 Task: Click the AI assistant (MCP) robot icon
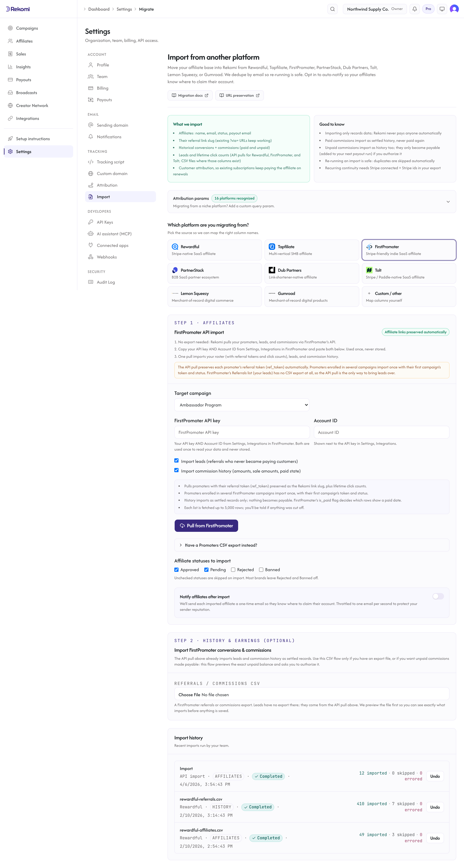click(91, 234)
